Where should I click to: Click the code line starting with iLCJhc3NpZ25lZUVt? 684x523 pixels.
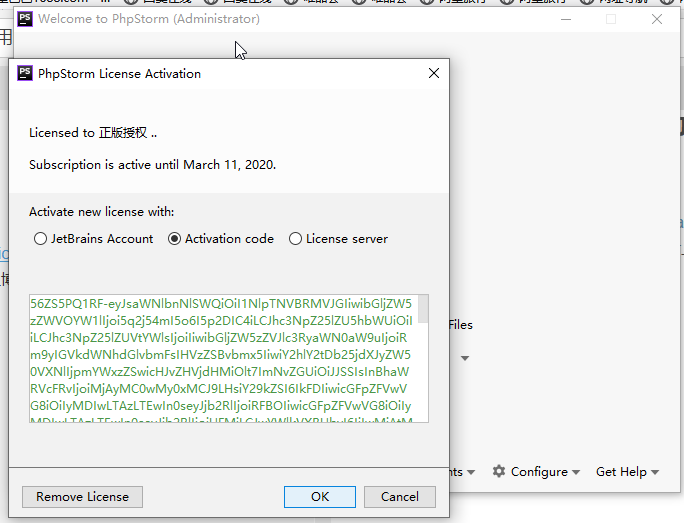pyautogui.click(x=219, y=338)
